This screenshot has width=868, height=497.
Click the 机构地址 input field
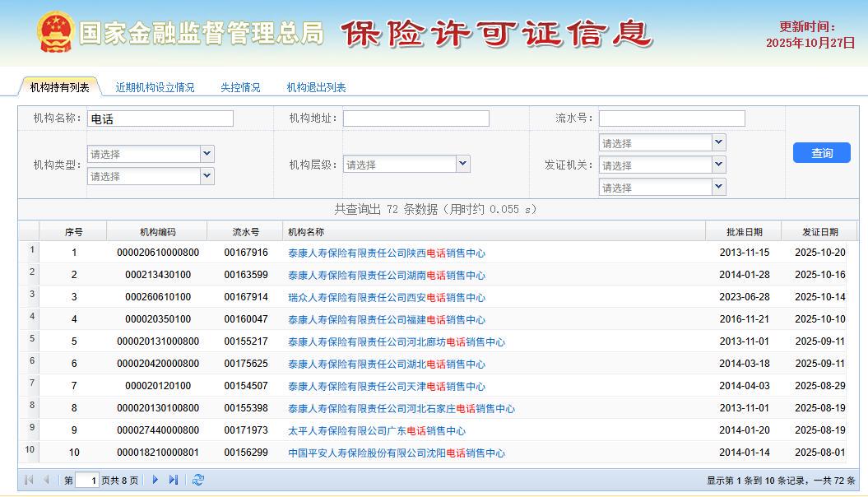click(415, 118)
